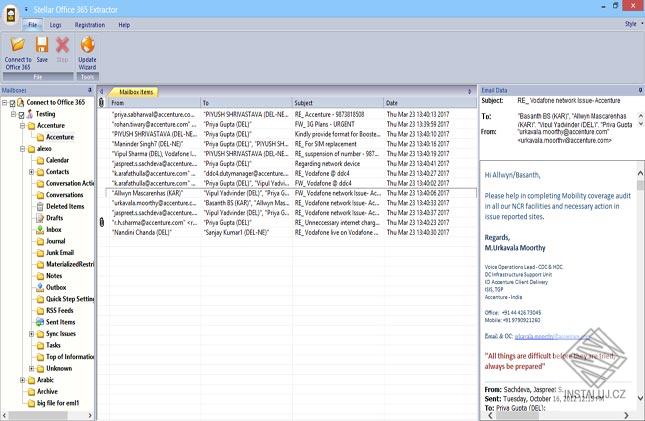
Task: Select email subject RE_ Accenture - 9873818508
Action: point(291,114)
